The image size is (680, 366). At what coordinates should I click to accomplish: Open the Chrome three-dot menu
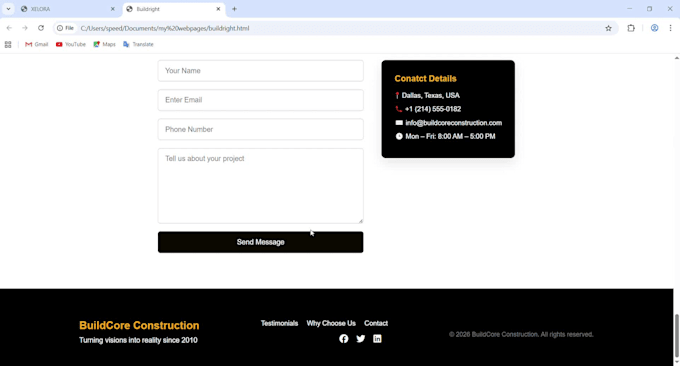670,28
